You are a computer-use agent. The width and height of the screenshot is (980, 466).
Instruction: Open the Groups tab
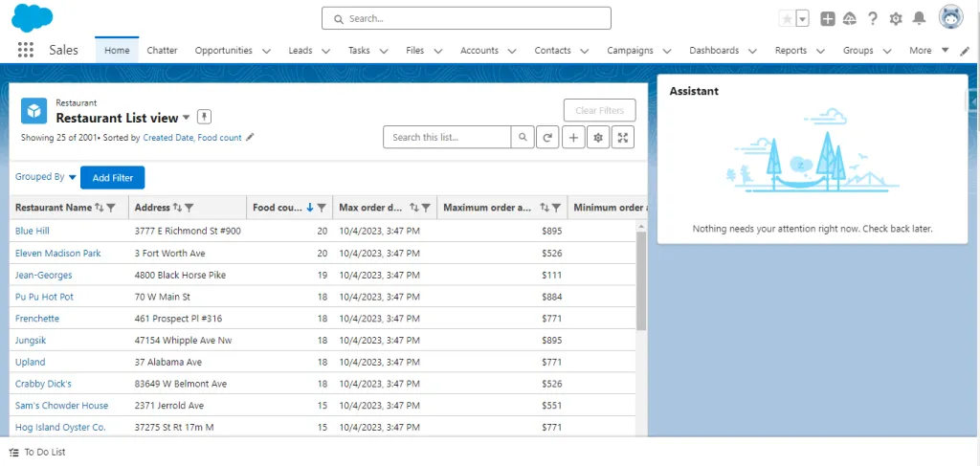(858, 51)
